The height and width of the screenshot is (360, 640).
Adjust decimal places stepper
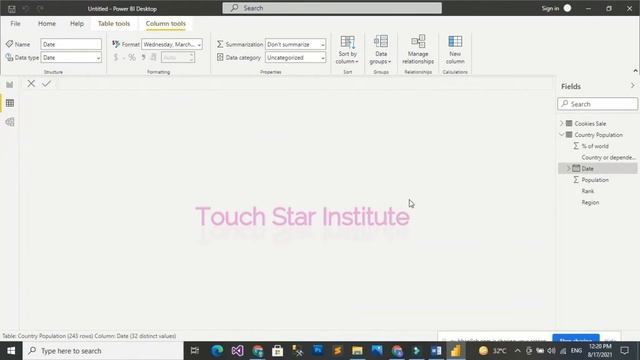coord(191,58)
